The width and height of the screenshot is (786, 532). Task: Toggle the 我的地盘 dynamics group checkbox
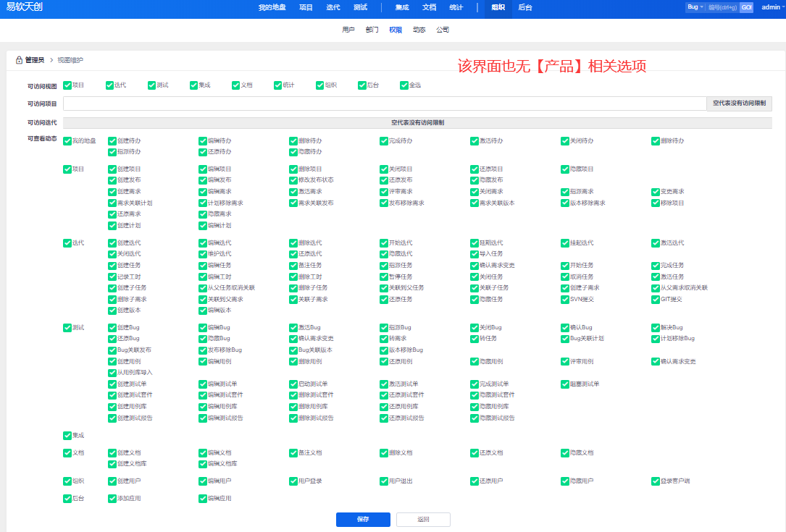point(67,141)
